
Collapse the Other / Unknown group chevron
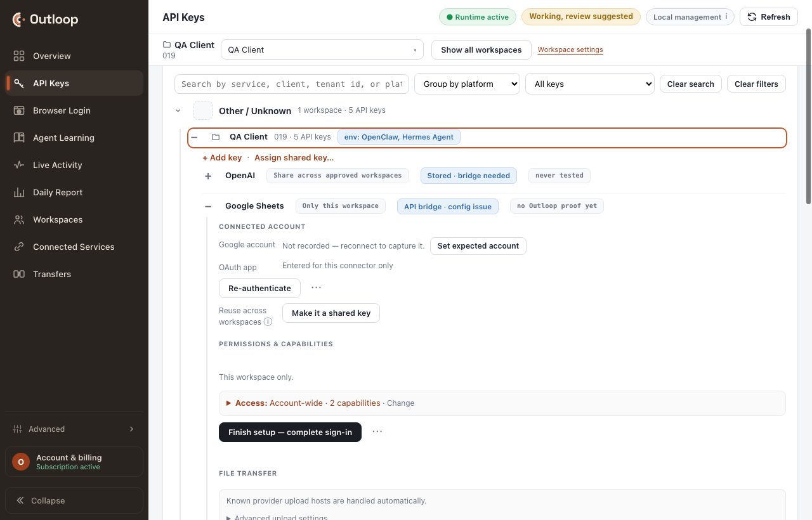(178, 110)
